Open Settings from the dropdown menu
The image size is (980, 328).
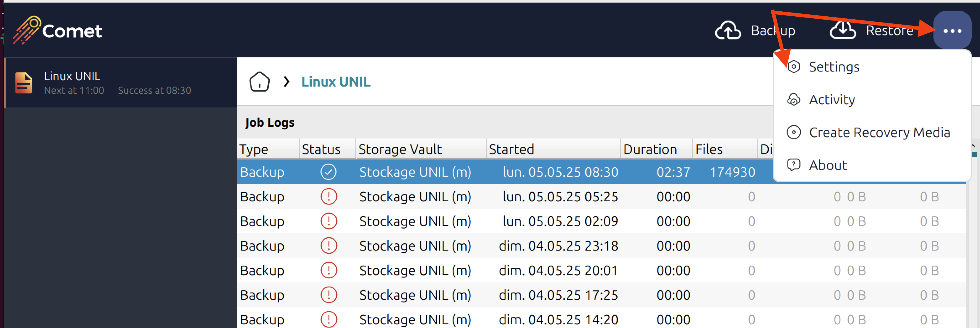834,67
